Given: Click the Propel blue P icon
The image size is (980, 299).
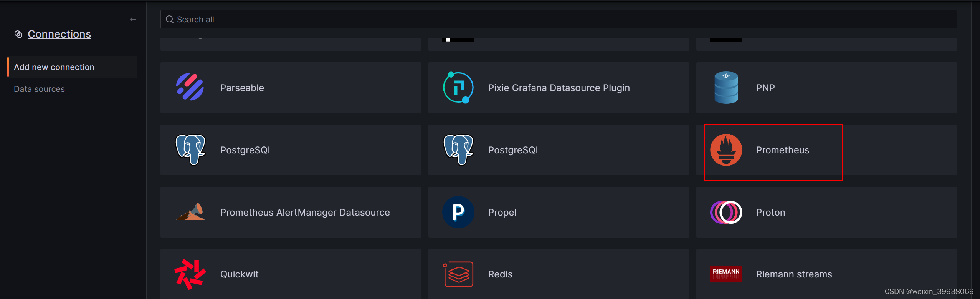Looking at the screenshot, I should coord(458,212).
